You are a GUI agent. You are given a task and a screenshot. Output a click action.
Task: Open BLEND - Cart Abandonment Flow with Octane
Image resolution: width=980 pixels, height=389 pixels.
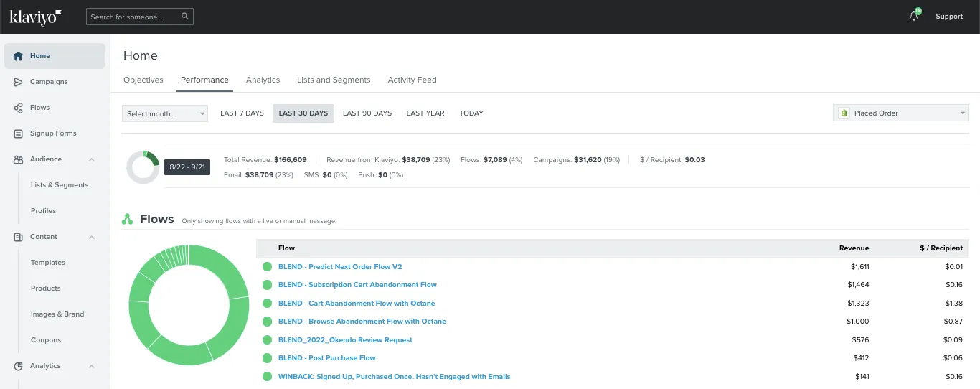coord(357,304)
